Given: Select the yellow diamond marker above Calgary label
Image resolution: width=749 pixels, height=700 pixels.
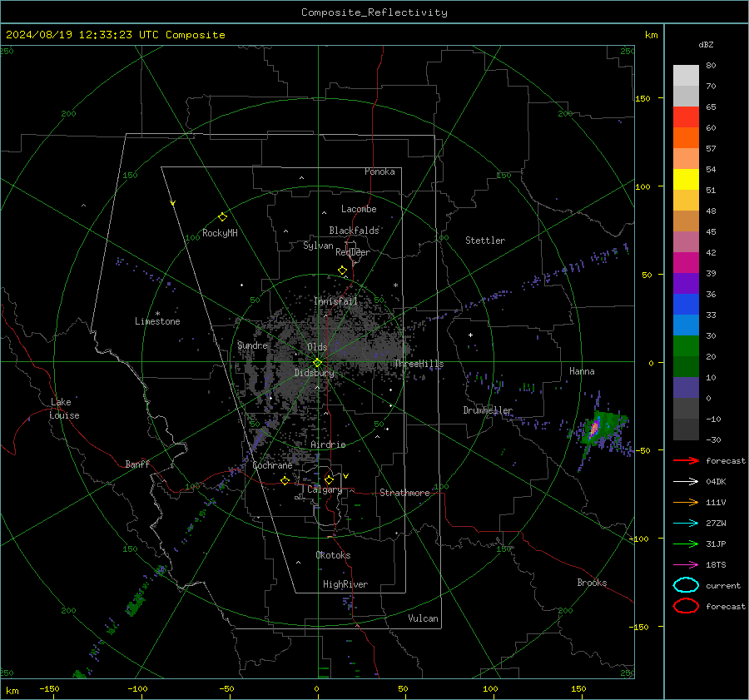Looking at the screenshot, I should coord(329,479).
